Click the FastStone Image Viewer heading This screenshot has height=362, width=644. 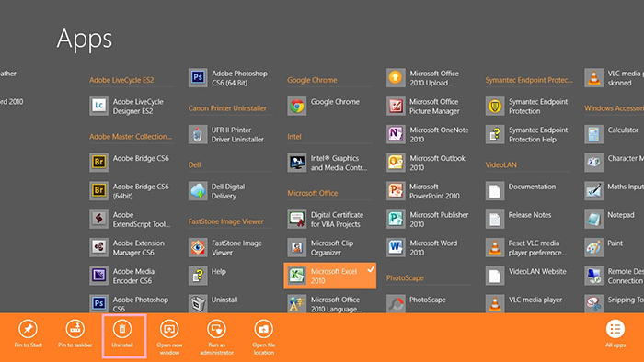click(226, 221)
